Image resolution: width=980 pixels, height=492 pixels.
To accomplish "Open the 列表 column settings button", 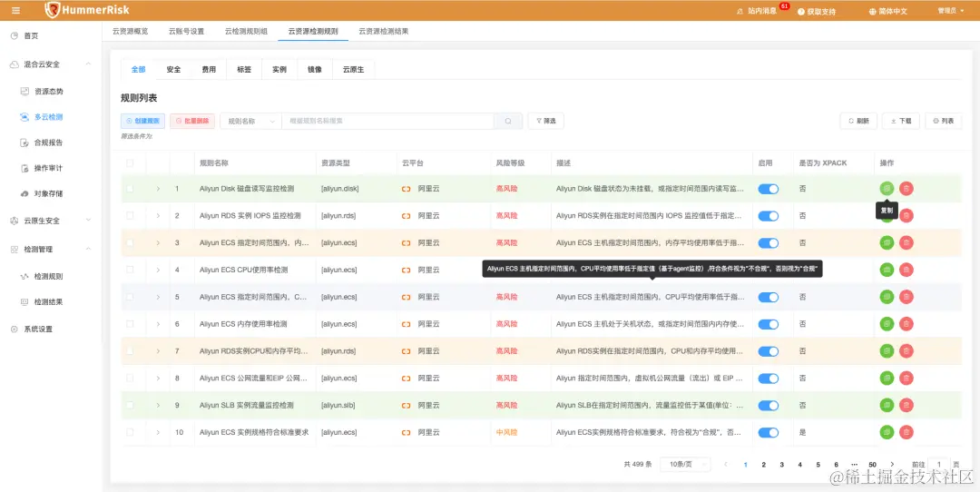I will 943,122.
